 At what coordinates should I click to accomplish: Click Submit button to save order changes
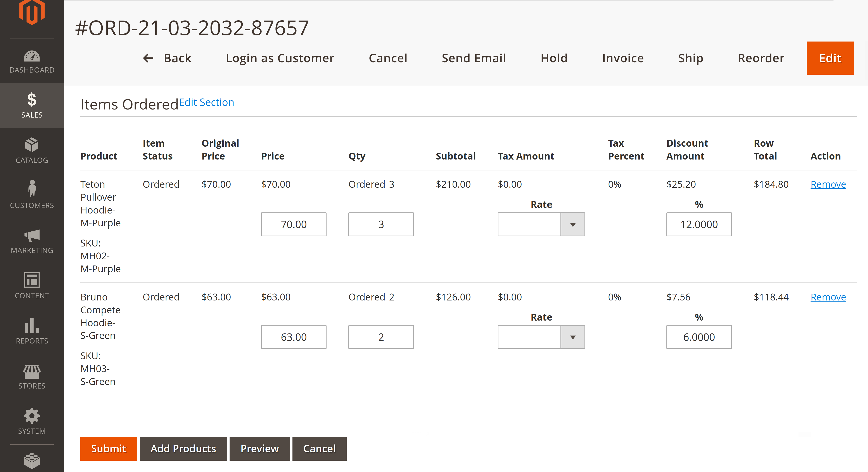(108, 448)
